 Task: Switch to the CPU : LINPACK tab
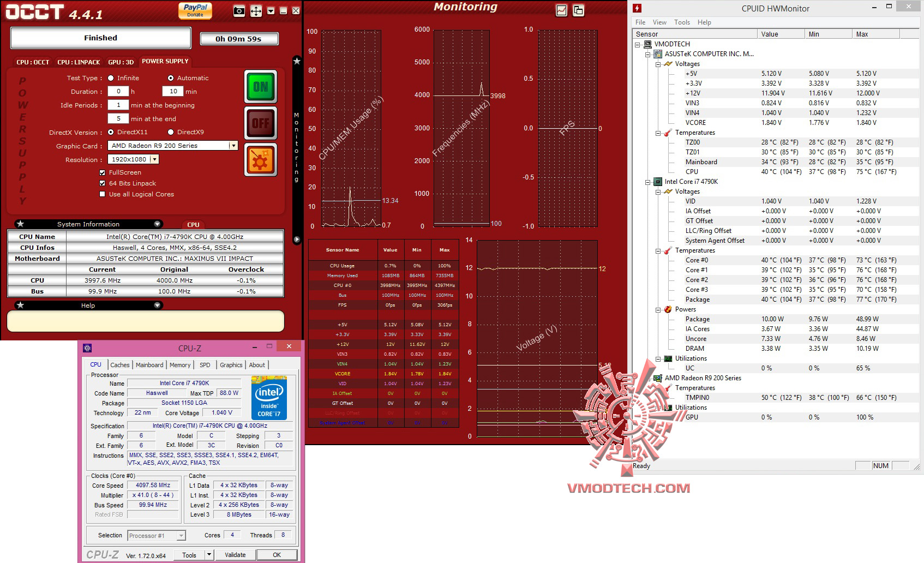click(x=79, y=62)
